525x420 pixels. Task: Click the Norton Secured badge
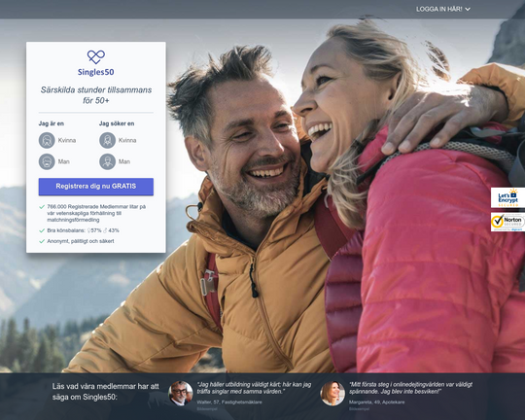pyautogui.click(x=507, y=222)
